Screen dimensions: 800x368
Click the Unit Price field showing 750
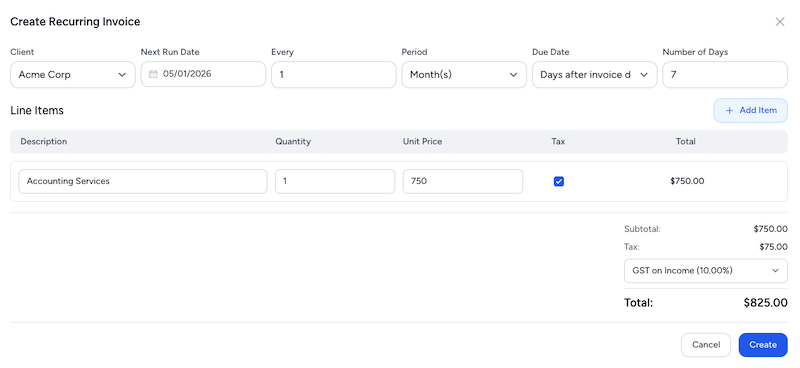[x=463, y=181]
